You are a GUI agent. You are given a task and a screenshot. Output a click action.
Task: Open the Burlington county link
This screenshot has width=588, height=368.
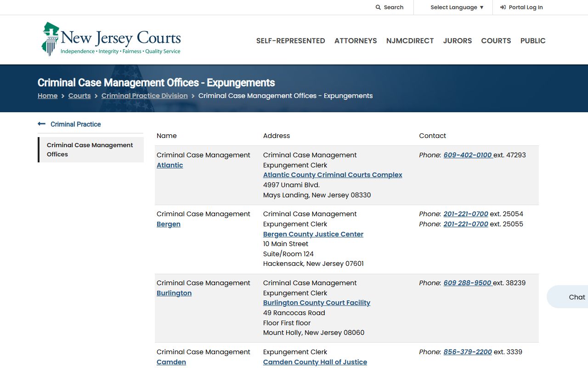coord(174,293)
